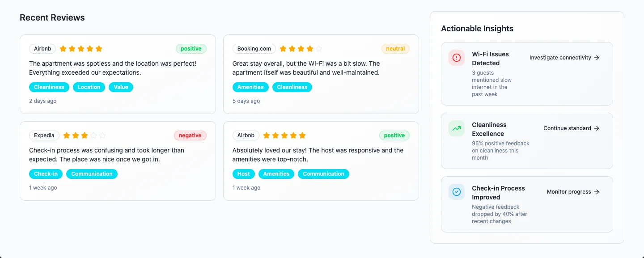Click the Check-in tag on the Expedia review
This screenshot has width=644, height=258.
pos(46,173)
